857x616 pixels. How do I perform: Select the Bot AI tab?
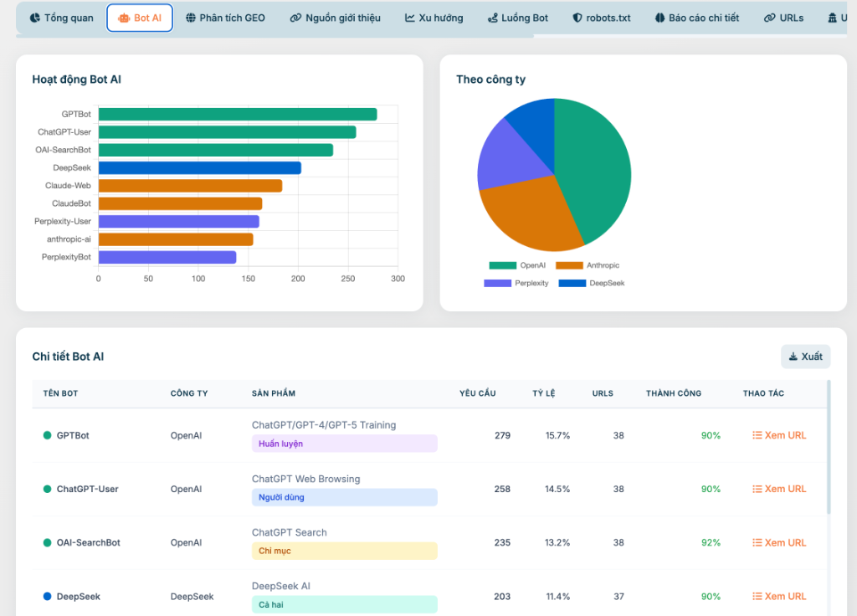click(x=140, y=18)
